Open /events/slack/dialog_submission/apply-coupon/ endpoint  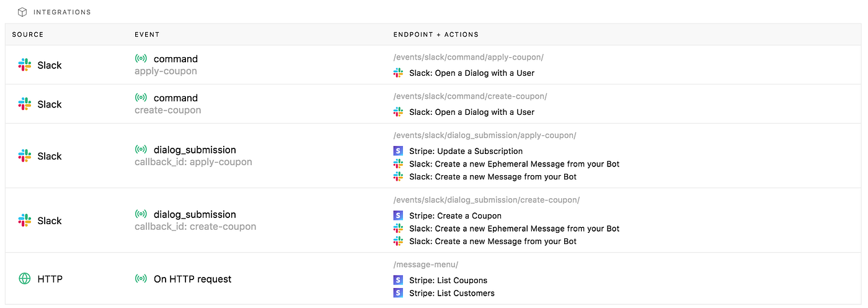pyautogui.click(x=485, y=135)
